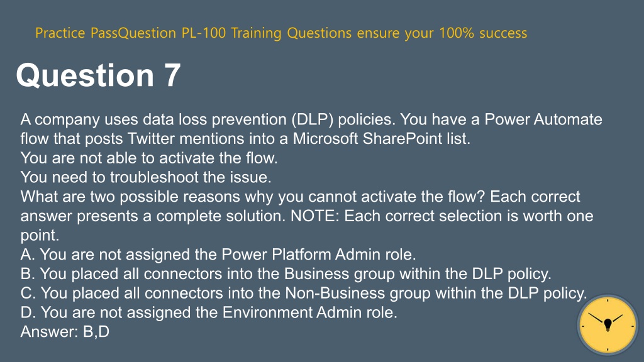Click 'You are not able to activate the flow'
644x362 pixels.
click(x=149, y=158)
